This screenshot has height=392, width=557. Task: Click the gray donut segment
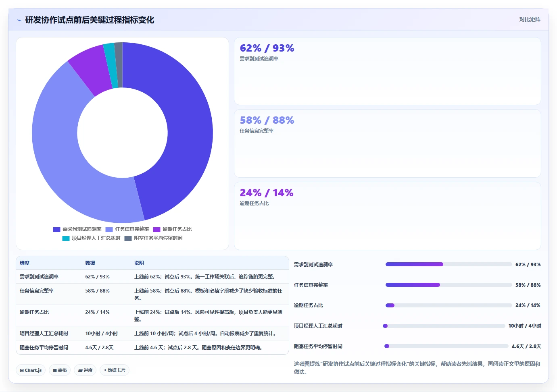(119, 64)
